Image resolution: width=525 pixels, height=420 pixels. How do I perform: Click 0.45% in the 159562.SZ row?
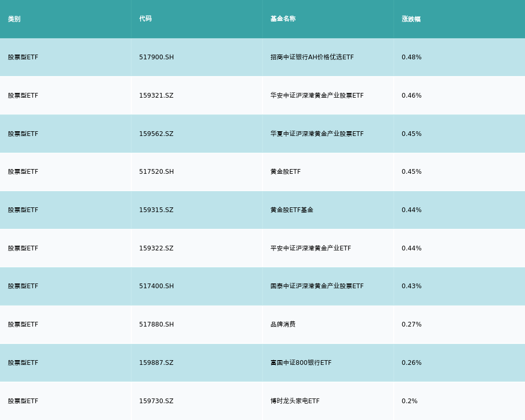coord(412,134)
